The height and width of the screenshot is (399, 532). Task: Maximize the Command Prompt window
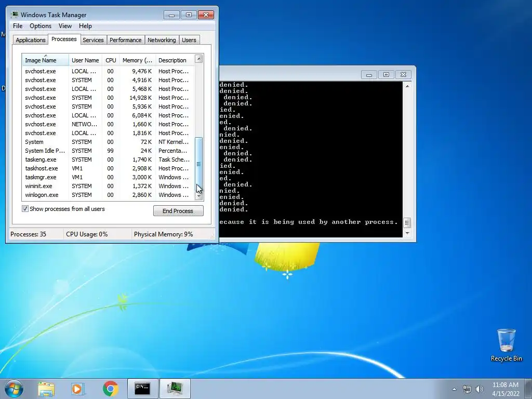pyautogui.click(x=386, y=75)
